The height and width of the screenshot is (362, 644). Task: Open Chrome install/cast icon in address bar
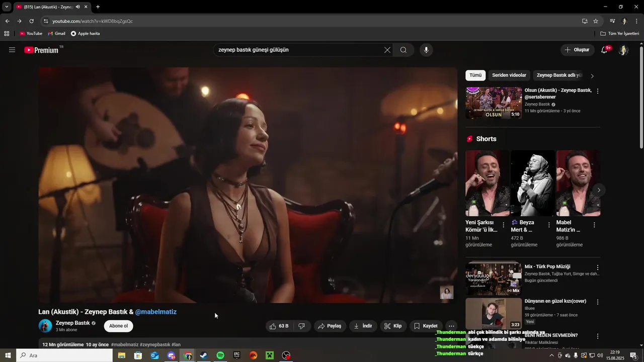click(x=585, y=21)
